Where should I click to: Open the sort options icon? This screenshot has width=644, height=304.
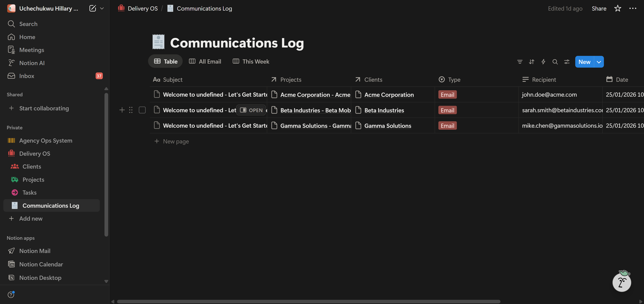(x=531, y=62)
